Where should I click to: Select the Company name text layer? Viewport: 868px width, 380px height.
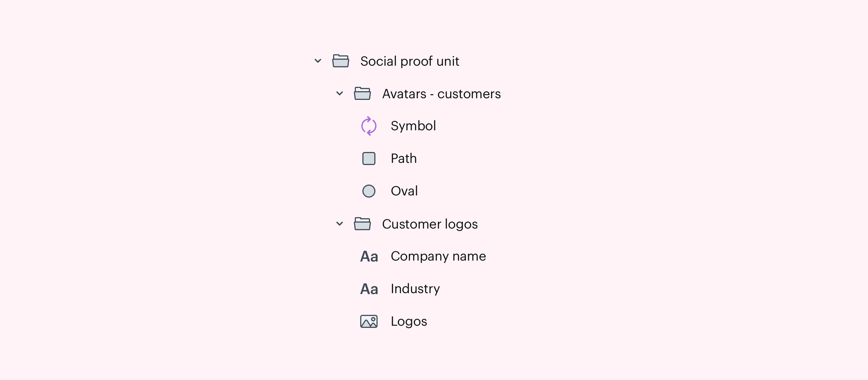click(x=438, y=256)
